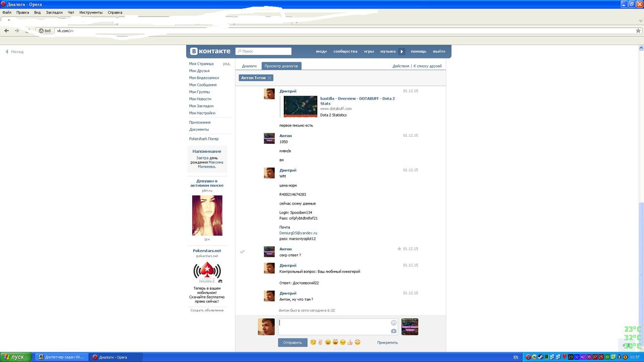The image size is (644, 362).
Task: Switch to the Диалоги tab
Action: click(x=249, y=66)
